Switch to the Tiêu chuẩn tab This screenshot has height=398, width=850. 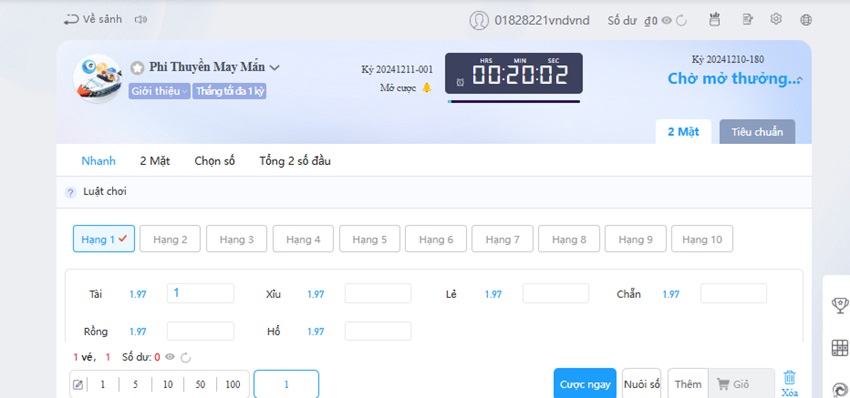click(x=757, y=132)
